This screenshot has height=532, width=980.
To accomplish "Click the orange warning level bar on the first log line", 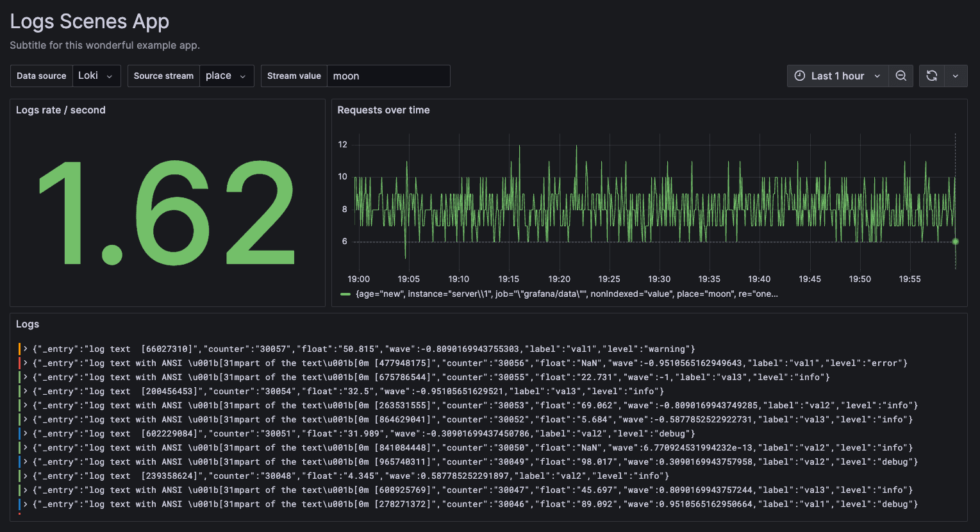I will click(x=21, y=349).
